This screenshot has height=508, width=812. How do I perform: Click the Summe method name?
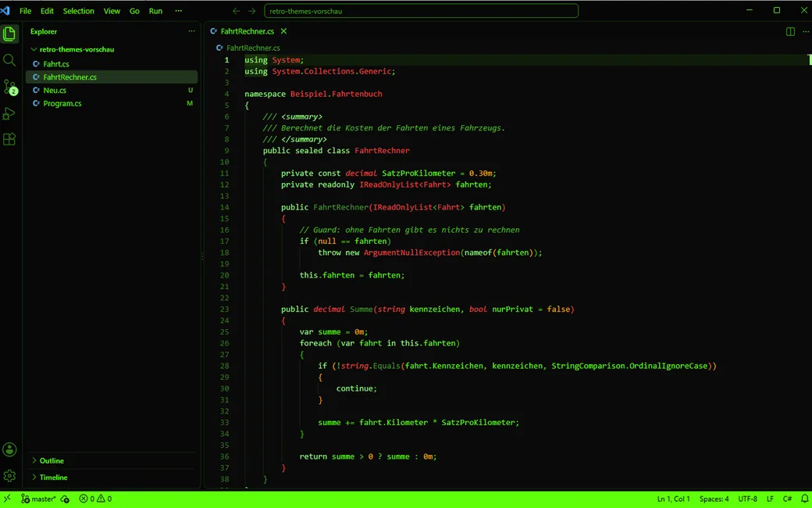coord(361,309)
